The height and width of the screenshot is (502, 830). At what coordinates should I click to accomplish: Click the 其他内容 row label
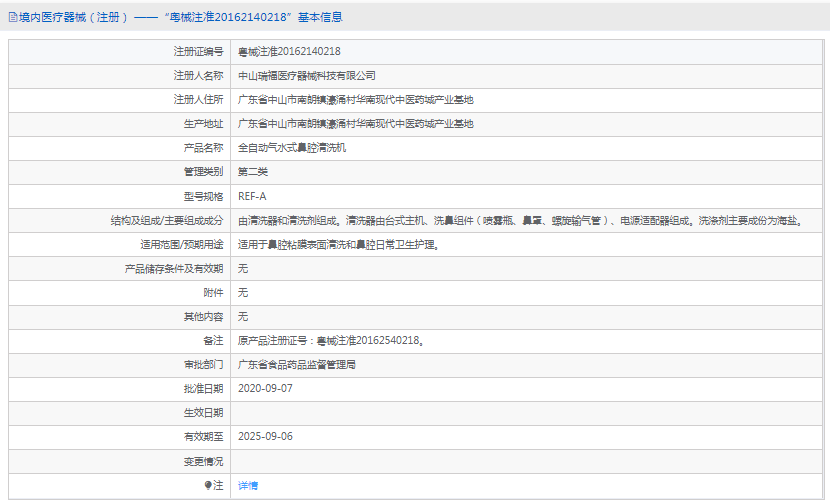(x=203, y=317)
